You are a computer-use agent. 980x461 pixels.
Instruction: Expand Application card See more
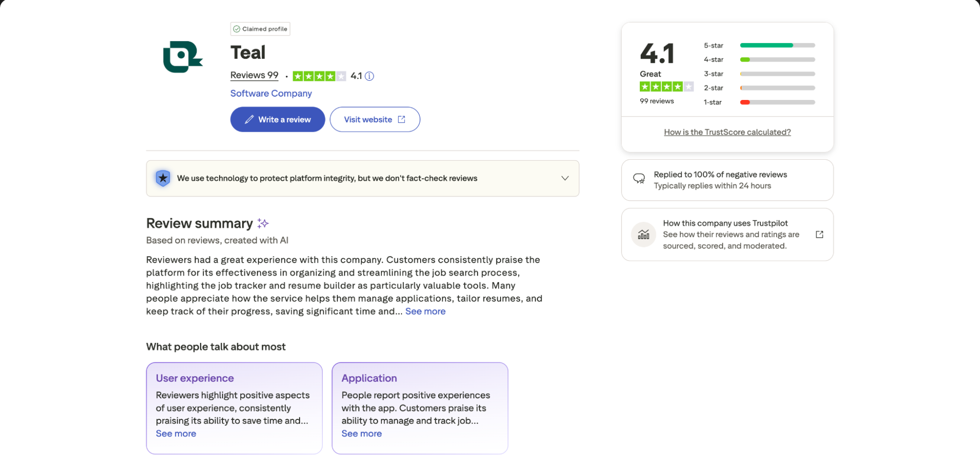361,434
